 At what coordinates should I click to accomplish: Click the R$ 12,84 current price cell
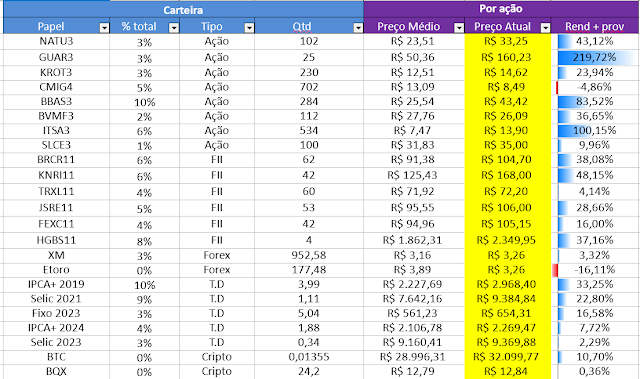tap(508, 372)
